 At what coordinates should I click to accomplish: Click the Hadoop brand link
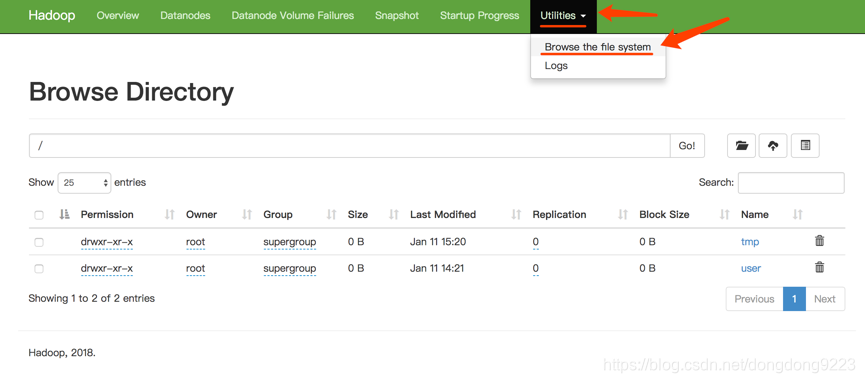click(52, 16)
